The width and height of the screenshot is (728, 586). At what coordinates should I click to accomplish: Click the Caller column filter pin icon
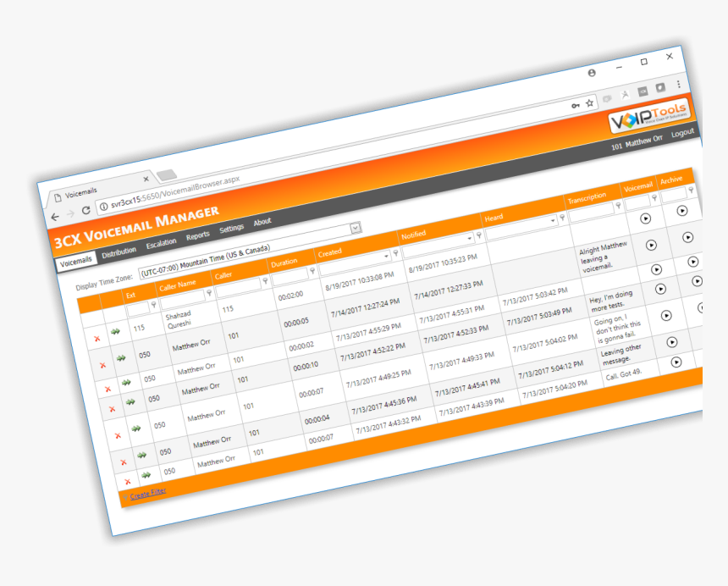[265, 280]
